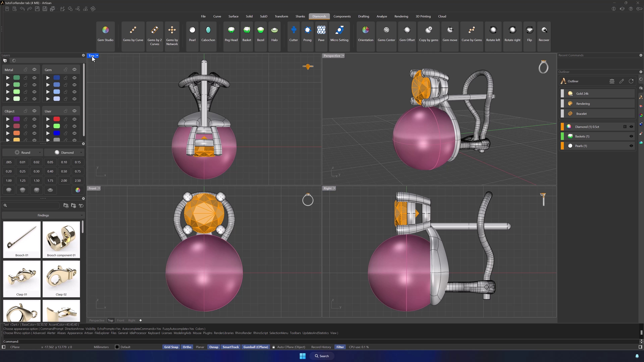Image resolution: width=644 pixels, height=362 pixels.
Task: Select the 0.50 carat size button
Action: tap(64, 171)
